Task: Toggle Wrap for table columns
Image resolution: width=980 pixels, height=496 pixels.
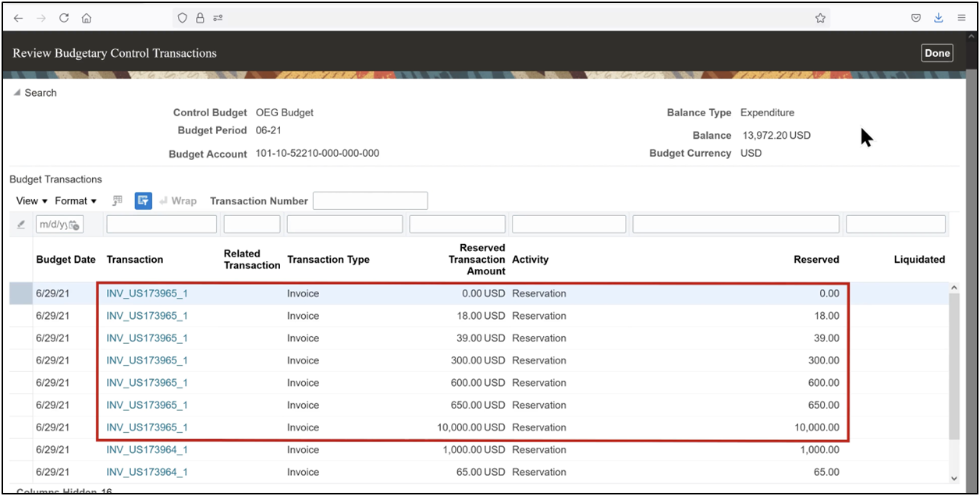Action: [179, 200]
